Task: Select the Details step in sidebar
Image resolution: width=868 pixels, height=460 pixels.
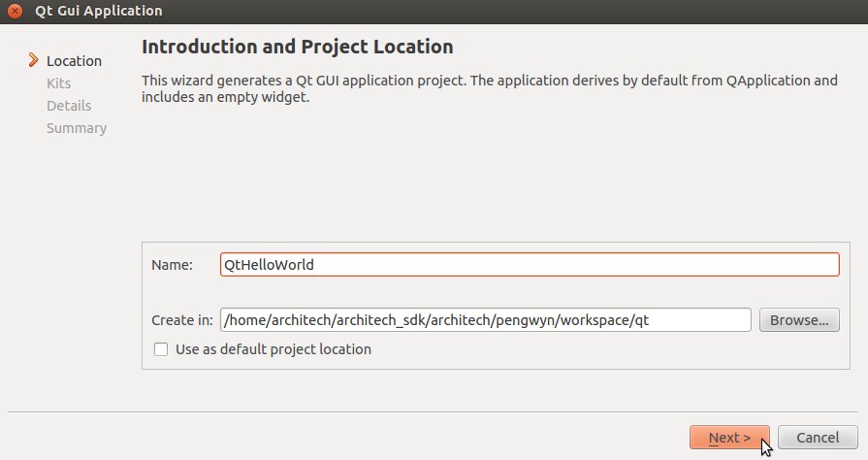Action: point(69,106)
